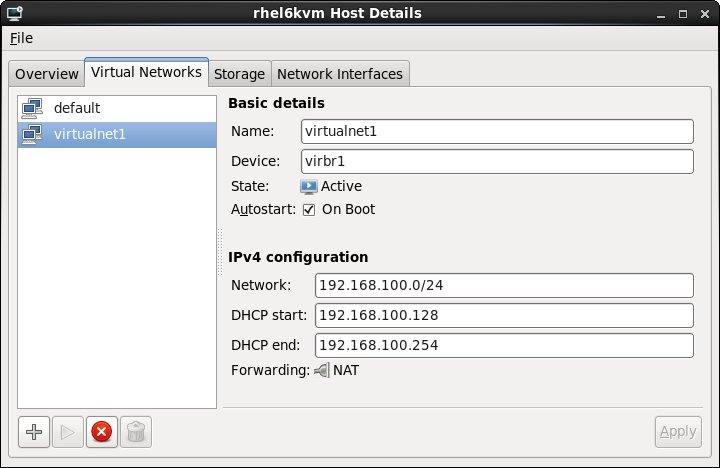The width and height of the screenshot is (720, 468).
Task: Click the 'IPv4 configuration' heading
Action: point(298,257)
